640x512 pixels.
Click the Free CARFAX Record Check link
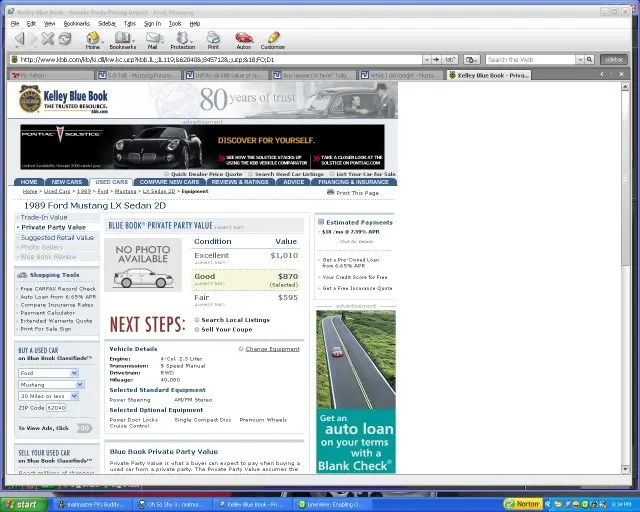click(58, 289)
